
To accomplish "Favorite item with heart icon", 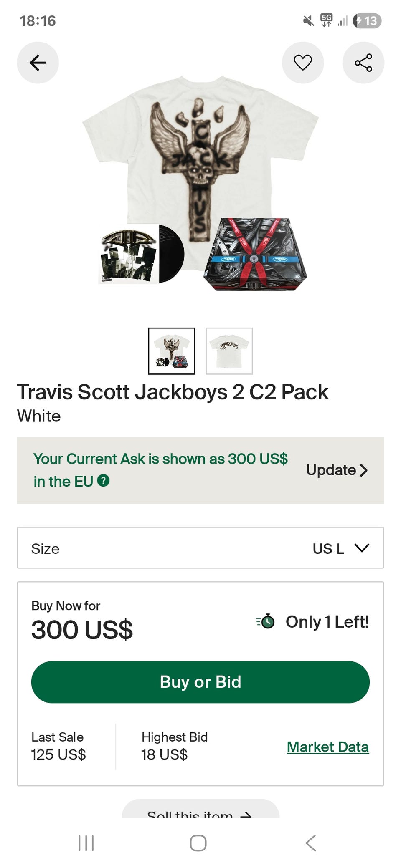I will (303, 63).
